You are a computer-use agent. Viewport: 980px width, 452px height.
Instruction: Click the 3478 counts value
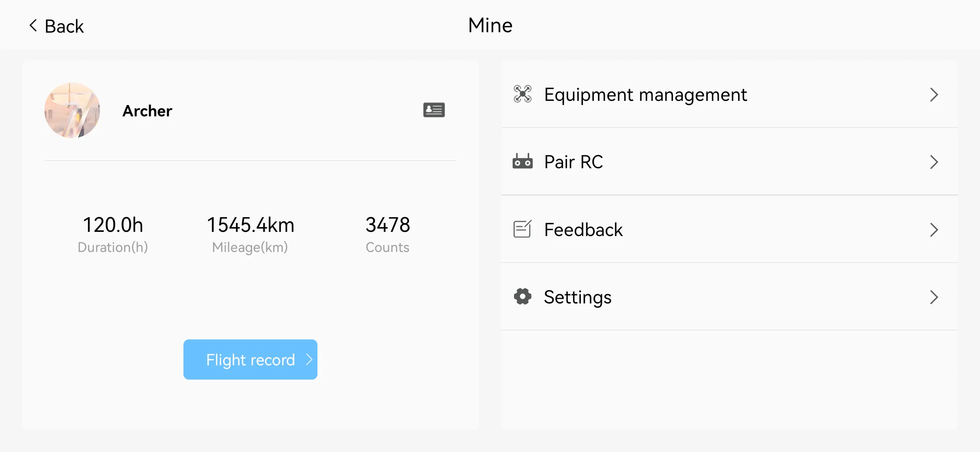pos(388,225)
